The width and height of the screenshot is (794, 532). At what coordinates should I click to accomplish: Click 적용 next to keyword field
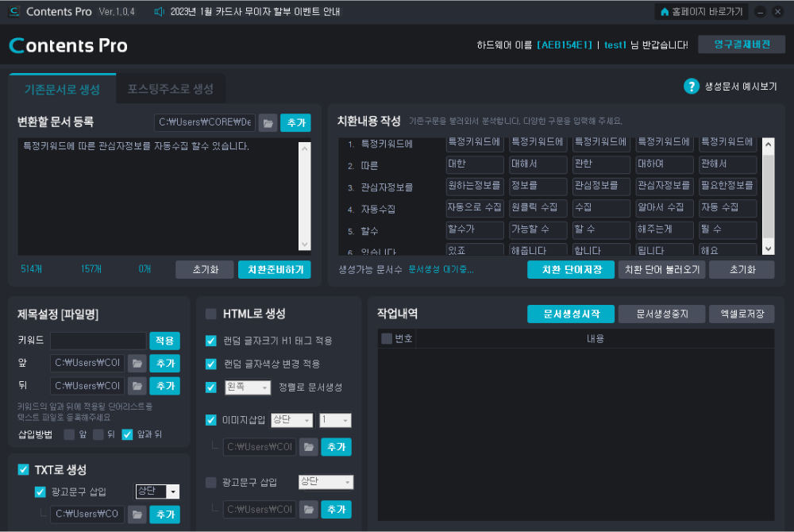tap(164, 341)
